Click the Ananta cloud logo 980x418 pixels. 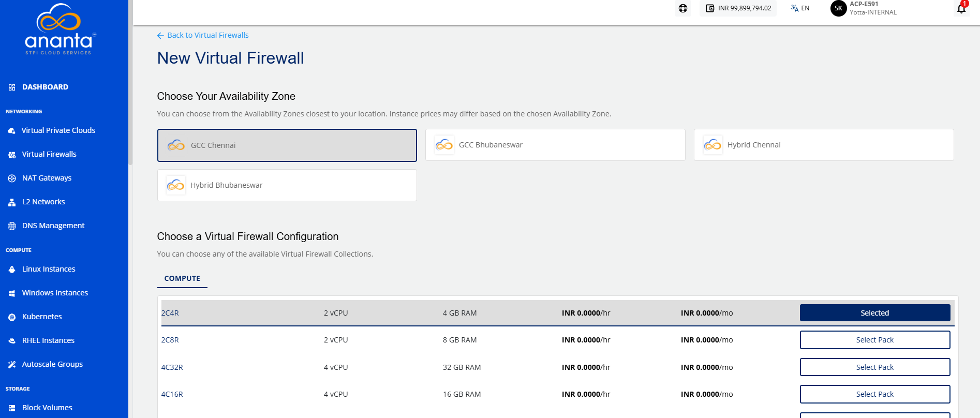pos(60,29)
